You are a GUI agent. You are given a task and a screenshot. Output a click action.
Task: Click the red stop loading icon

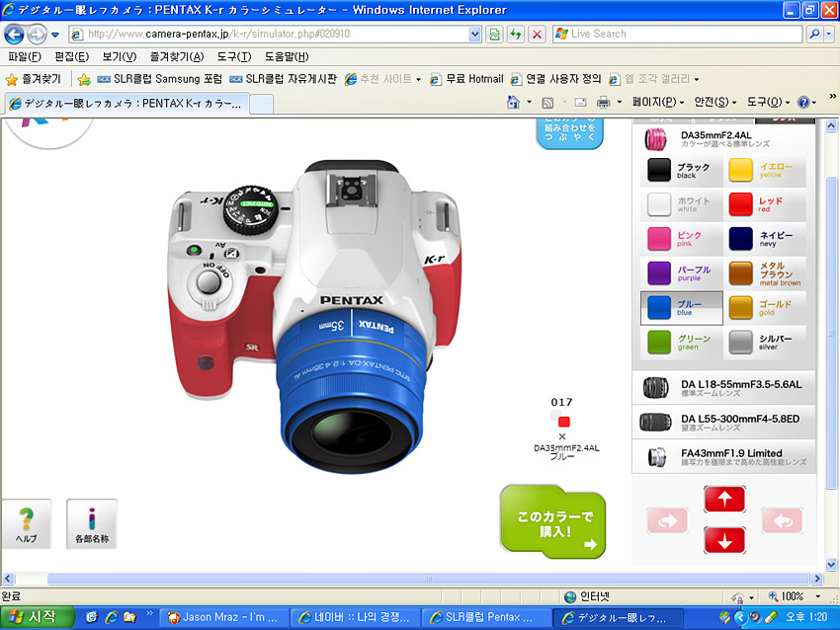click(537, 34)
